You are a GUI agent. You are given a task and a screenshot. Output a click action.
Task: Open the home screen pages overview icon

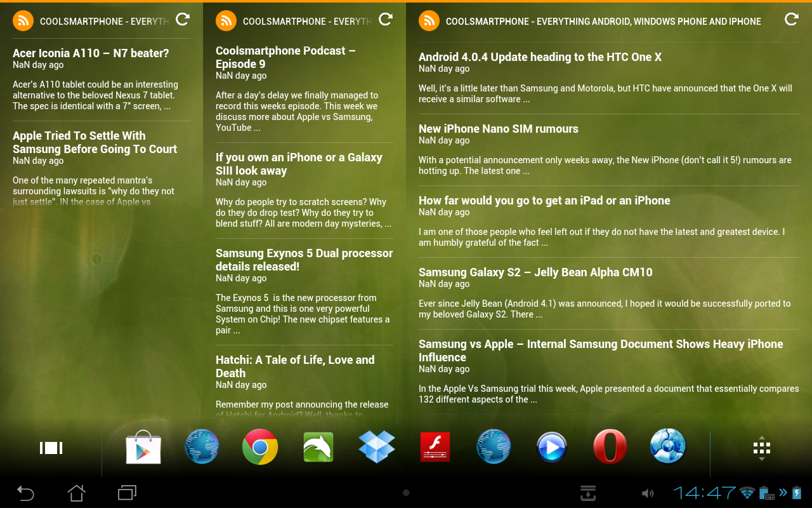tap(51, 448)
